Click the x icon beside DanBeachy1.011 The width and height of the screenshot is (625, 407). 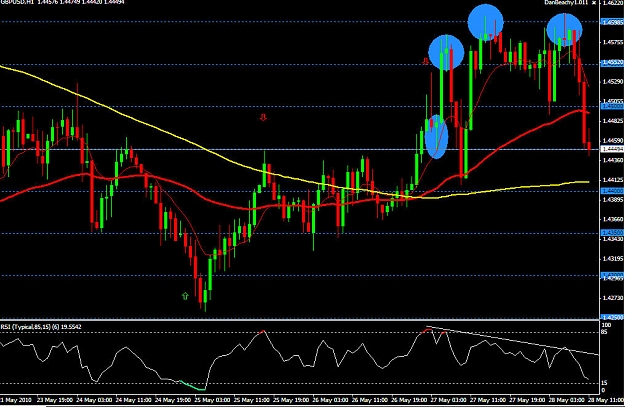(x=594, y=2)
